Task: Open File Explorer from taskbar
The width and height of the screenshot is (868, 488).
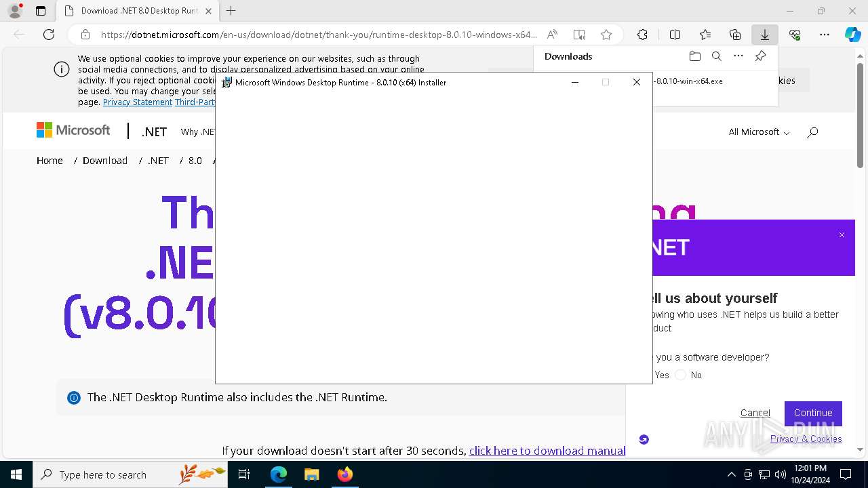Action: coord(311,474)
